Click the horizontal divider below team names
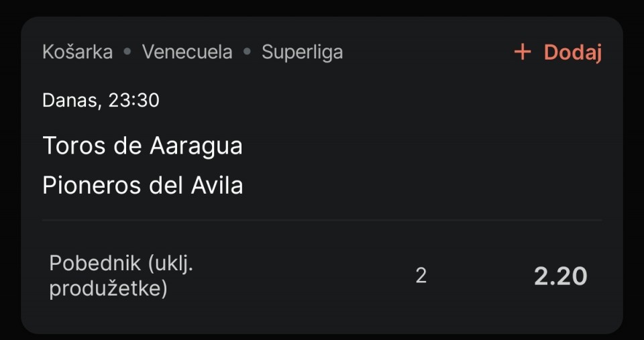The height and width of the screenshot is (340, 644). tap(322, 221)
